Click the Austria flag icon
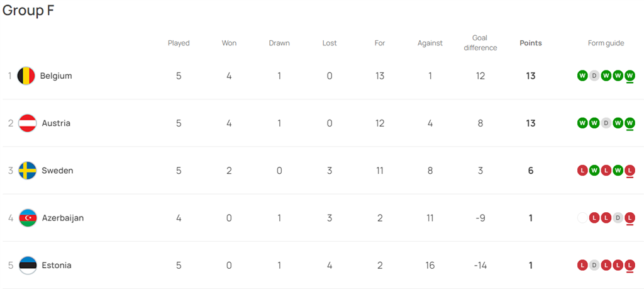 coord(27,123)
